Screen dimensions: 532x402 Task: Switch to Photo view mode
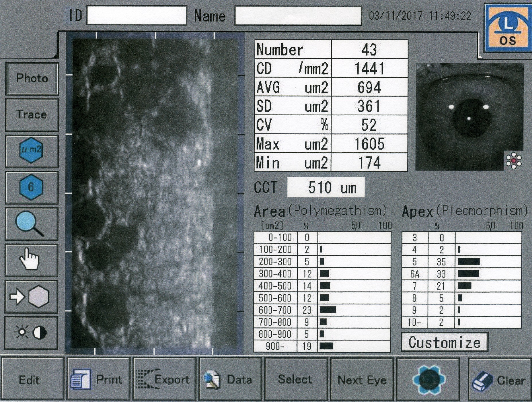(x=32, y=78)
